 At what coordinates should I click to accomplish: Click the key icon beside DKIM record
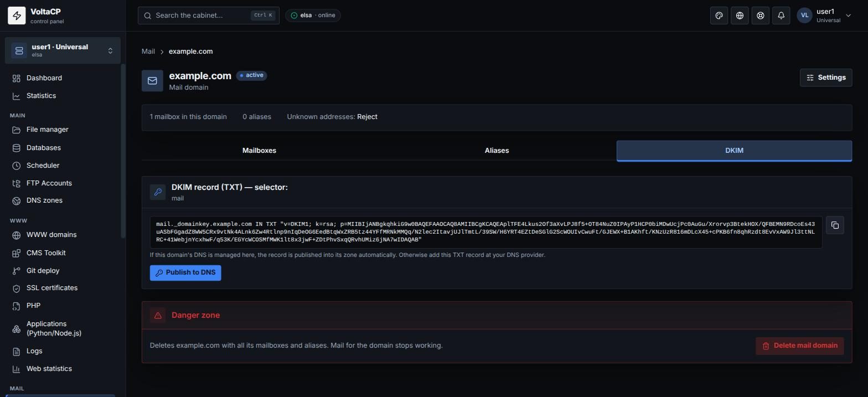[158, 192]
